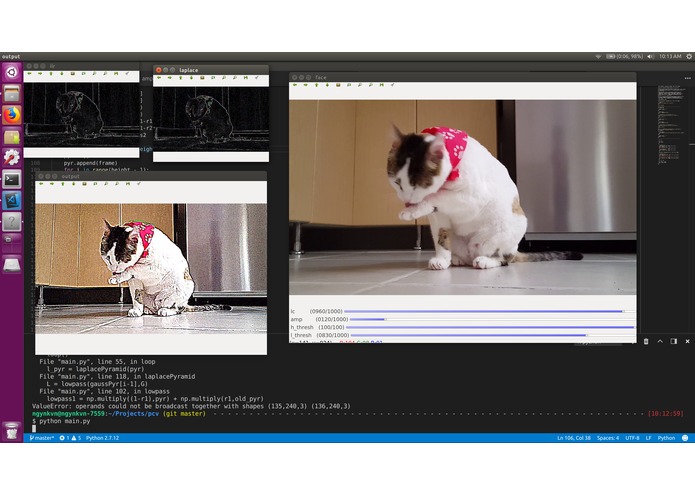This screenshot has height=494, width=695.
Task: Pan left in the face window toolbar
Action: point(295,85)
